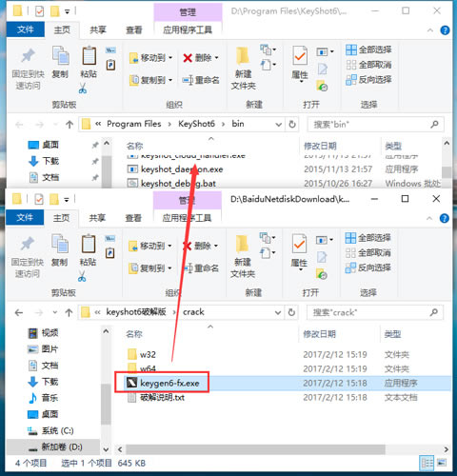Image resolution: width=457 pixels, height=476 pixels.
Task: Select 下载 in the bin window navigation pane
Action: click(x=44, y=161)
